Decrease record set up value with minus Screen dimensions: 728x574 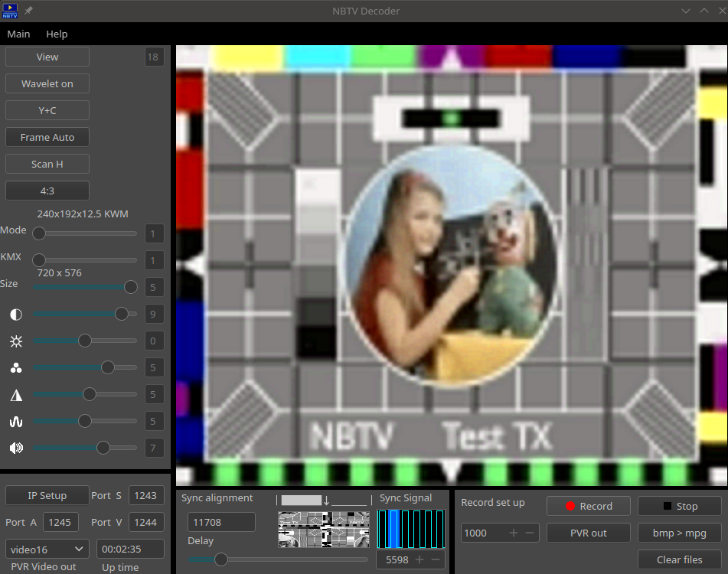pyautogui.click(x=530, y=533)
